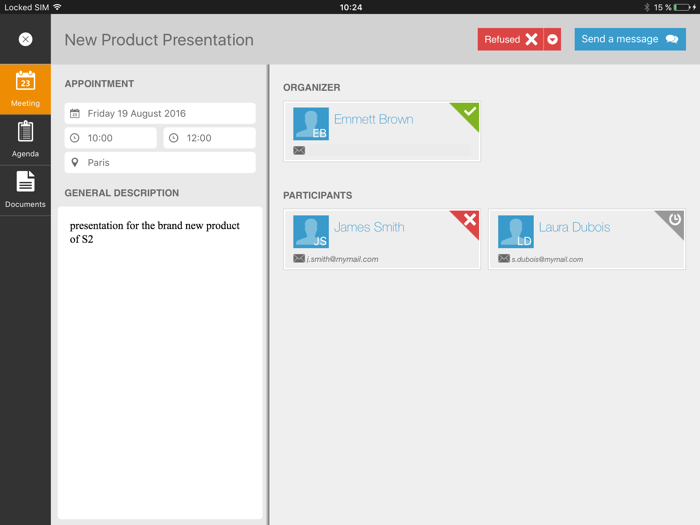Viewport: 700px width, 525px height.
Task: Click the clock icon beside 12:00
Action: (174, 138)
